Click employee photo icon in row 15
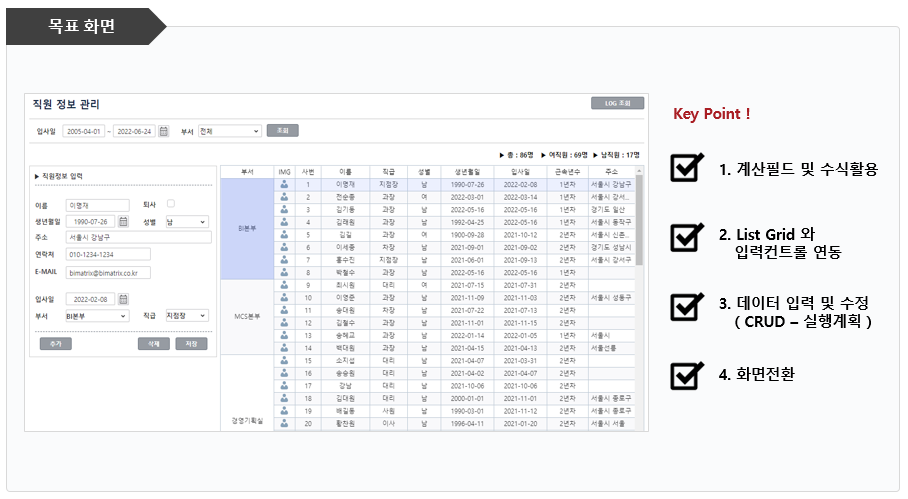Screen dimensions: 908x499 point(284,360)
